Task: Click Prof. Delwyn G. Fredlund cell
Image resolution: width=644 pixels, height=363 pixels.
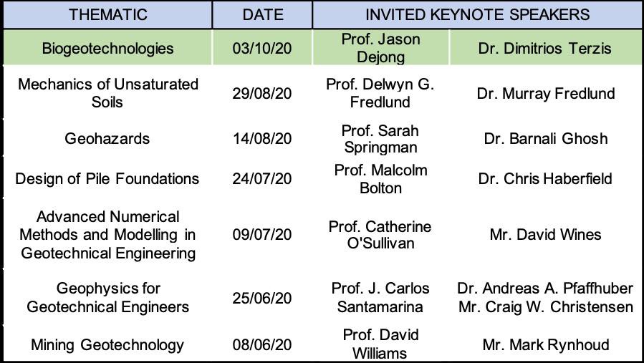Action: pyautogui.click(x=380, y=93)
